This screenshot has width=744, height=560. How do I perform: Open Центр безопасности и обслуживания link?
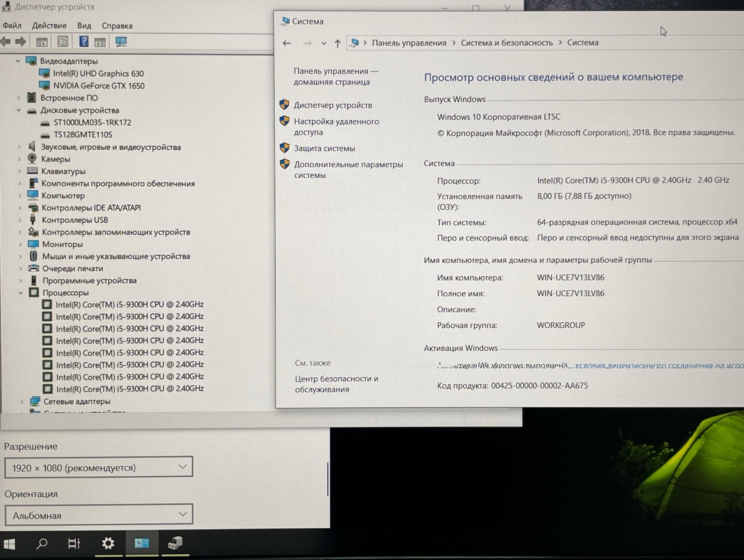336,384
